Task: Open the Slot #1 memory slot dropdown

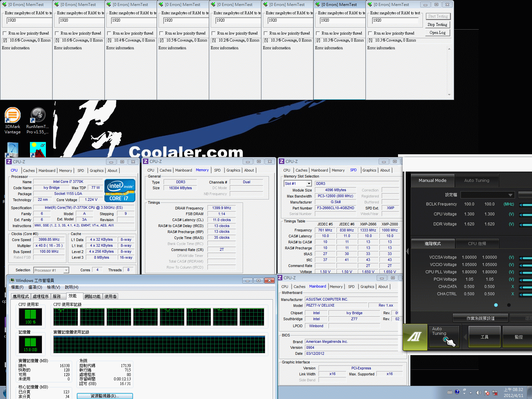Action: tap(309, 184)
